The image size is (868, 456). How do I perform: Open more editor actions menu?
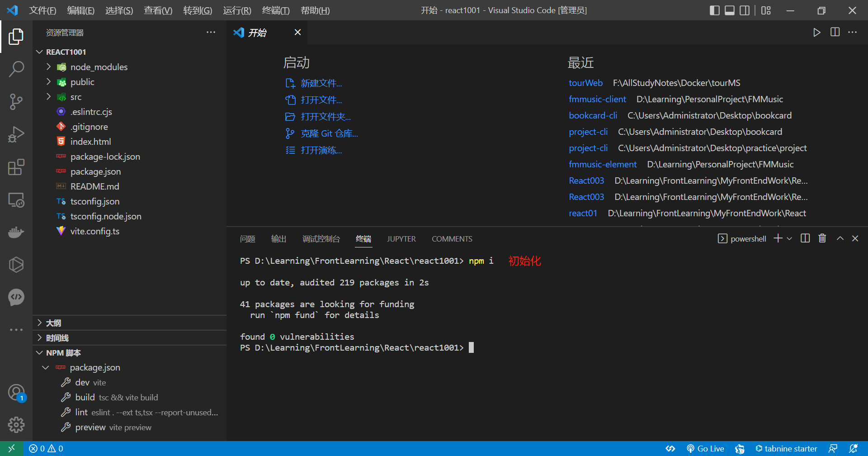click(x=852, y=32)
